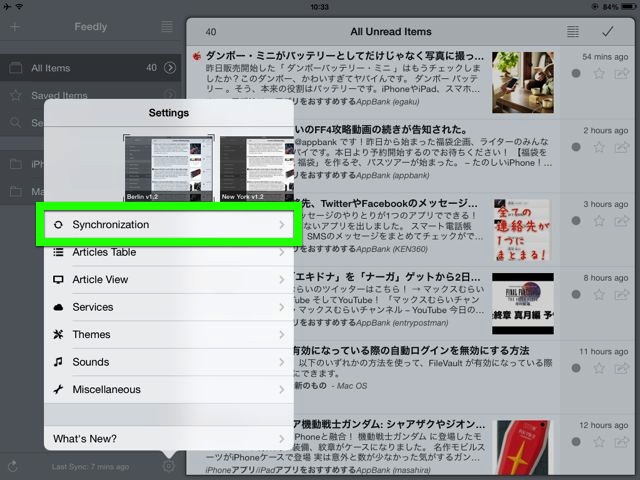Click the Services row chevron
Screen dimensions: 640x480
pos(282,307)
